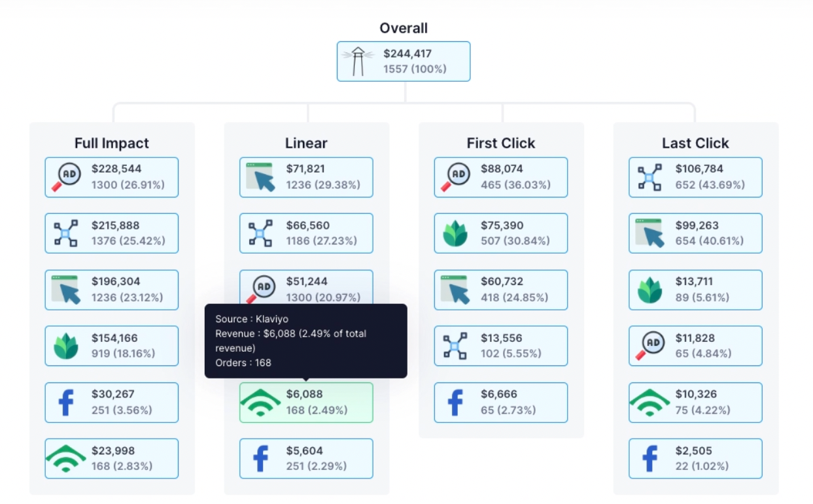
Task: Click the ad search icon next to $88,074
Action: tap(455, 177)
